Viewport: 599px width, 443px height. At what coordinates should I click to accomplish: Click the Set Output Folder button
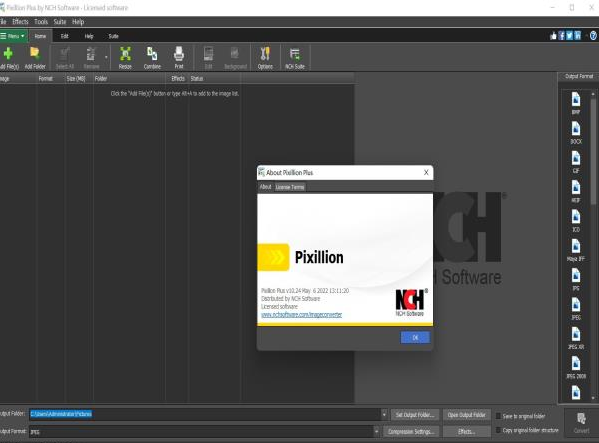click(x=415, y=415)
